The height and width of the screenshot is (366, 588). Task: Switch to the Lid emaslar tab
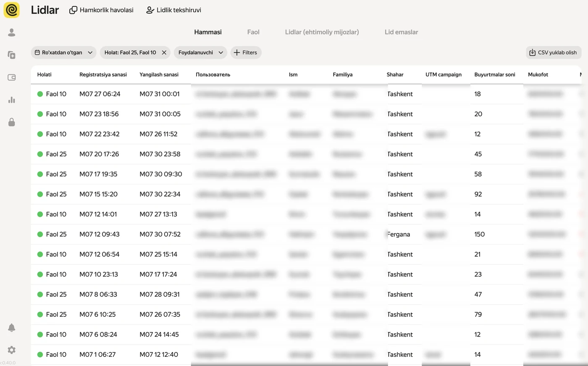401,32
